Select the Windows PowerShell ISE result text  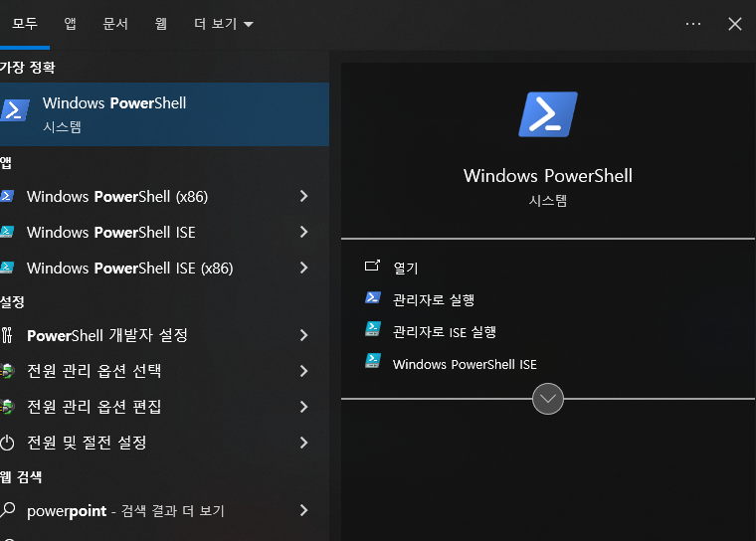tap(110, 232)
